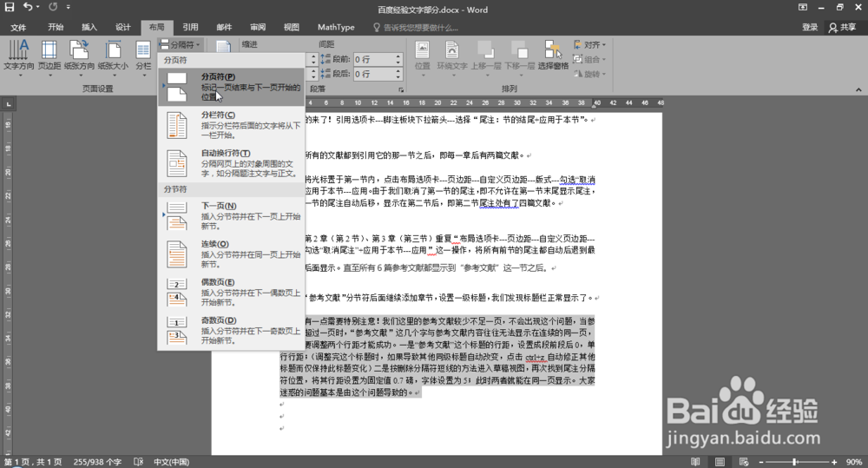Viewport: 868px width, 468px height.
Task: Switch to the 审阅 review tab
Action: [x=258, y=27]
